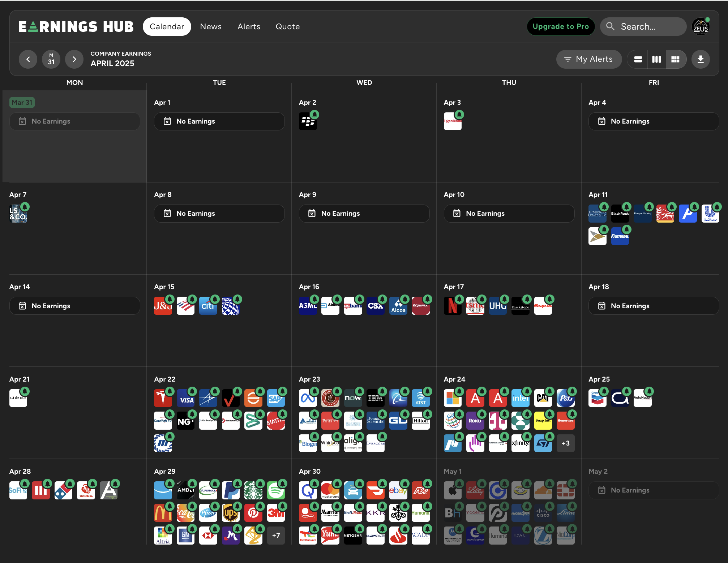Open Netgear earnings on Apr 30
728x563 pixels.
353,535
